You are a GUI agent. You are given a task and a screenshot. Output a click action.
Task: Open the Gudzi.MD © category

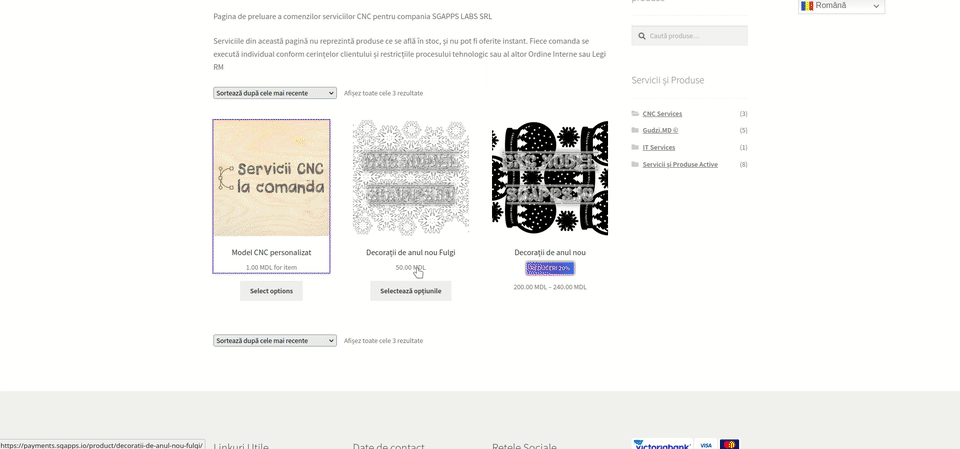[x=660, y=130]
